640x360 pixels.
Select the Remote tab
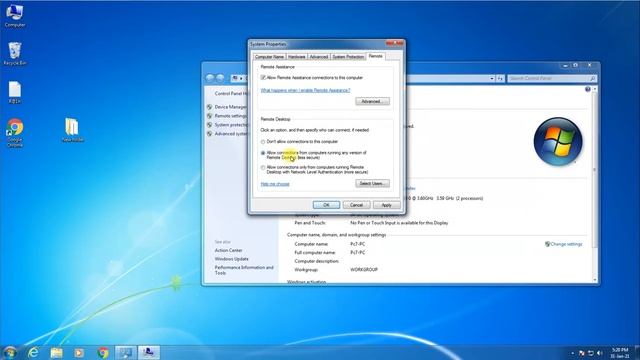pyautogui.click(x=376, y=56)
